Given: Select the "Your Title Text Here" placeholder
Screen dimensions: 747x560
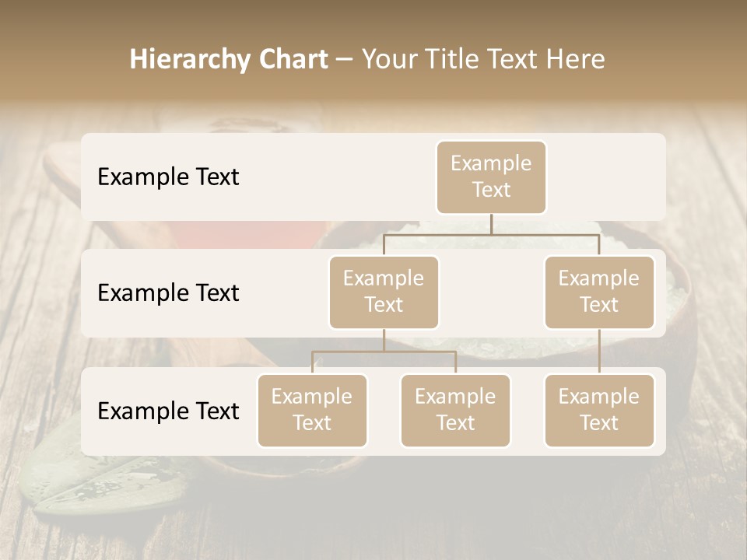Looking at the screenshot, I should (x=482, y=59).
